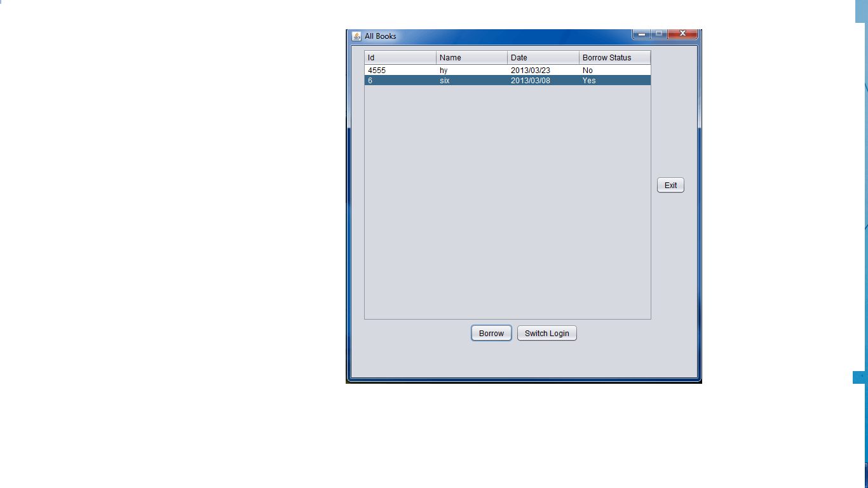The height and width of the screenshot is (488, 868).
Task: Click the Date column header
Action: pos(543,57)
